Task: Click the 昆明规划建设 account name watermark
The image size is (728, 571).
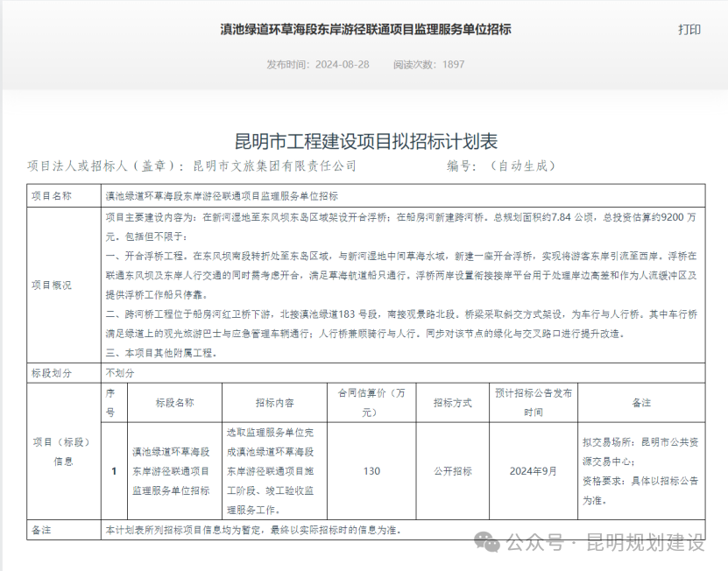Action: pos(645,543)
